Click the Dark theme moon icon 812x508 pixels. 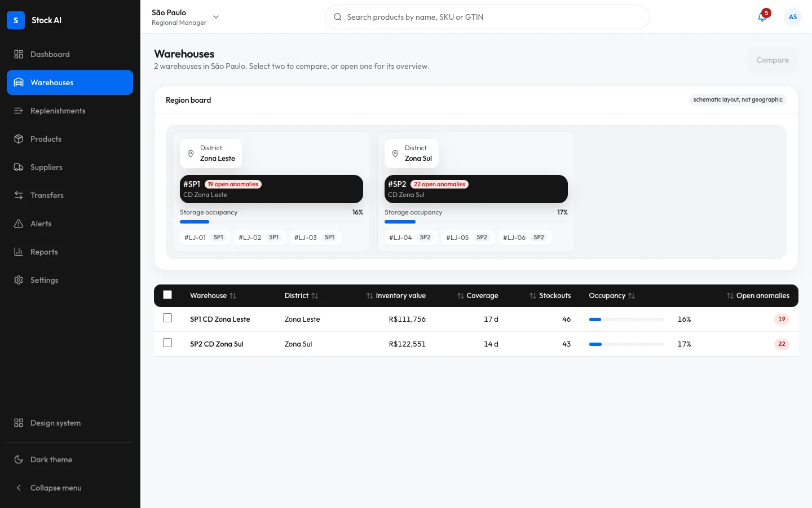19,459
